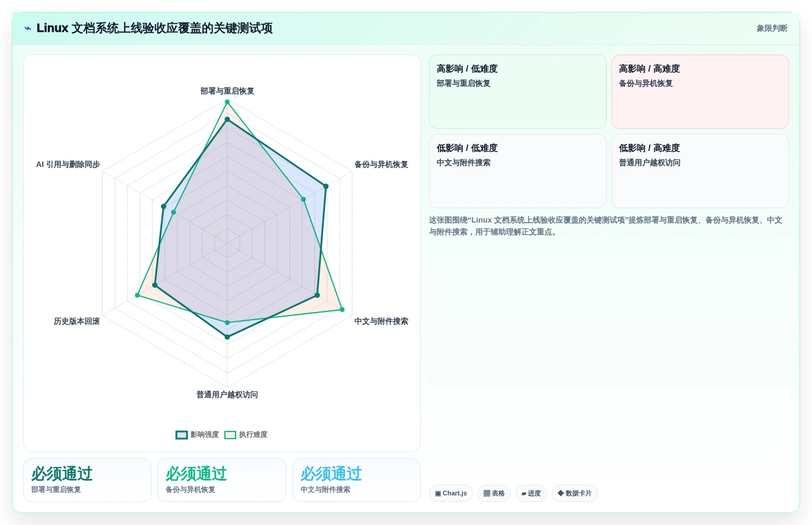Screen dimensions: 812x525
Task: Click the description paragraph starting 这张图围绕
Action: point(605,226)
